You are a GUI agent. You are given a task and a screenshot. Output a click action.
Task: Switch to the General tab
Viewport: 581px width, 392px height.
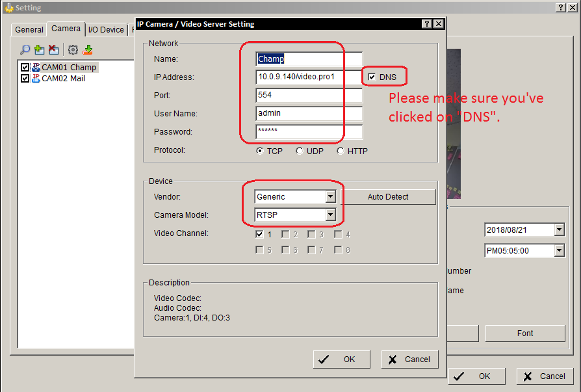tap(29, 30)
